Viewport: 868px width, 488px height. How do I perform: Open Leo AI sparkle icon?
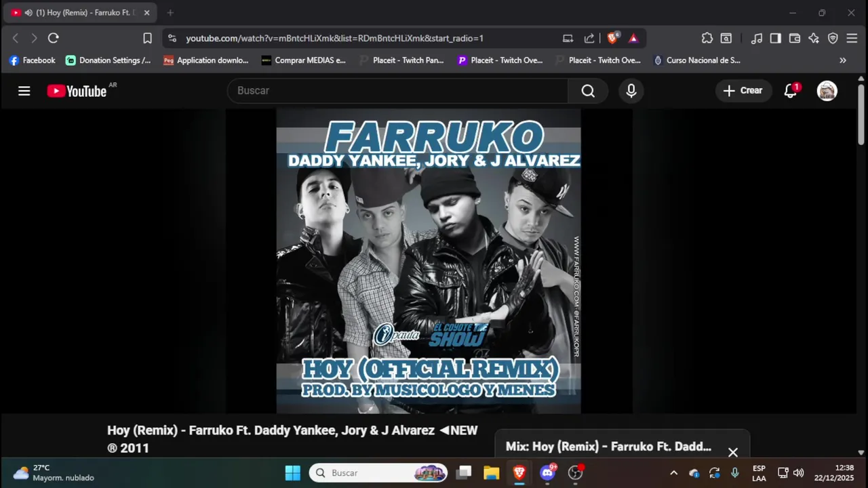point(814,39)
